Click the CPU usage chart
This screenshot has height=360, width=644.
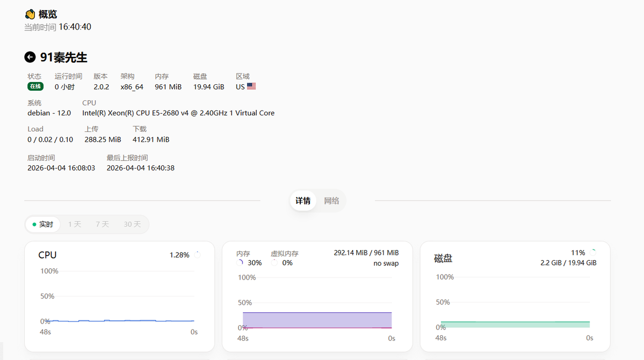pos(119,302)
